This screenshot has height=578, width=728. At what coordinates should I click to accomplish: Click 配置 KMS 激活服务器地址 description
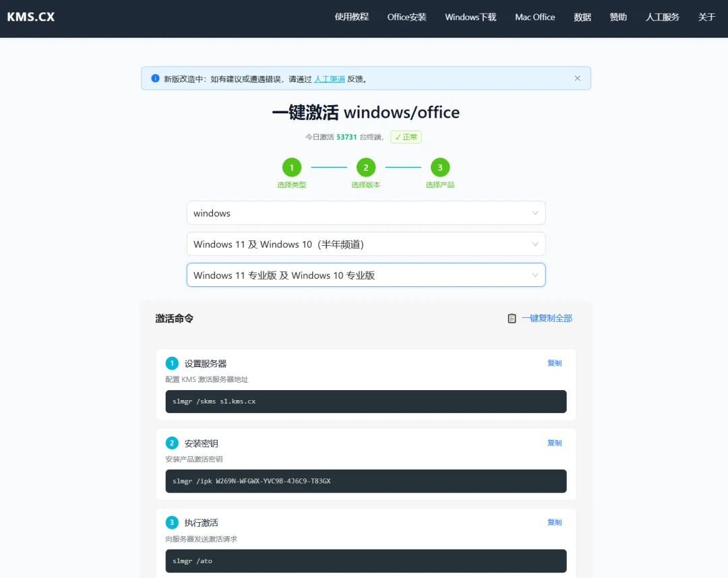coord(207,379)
